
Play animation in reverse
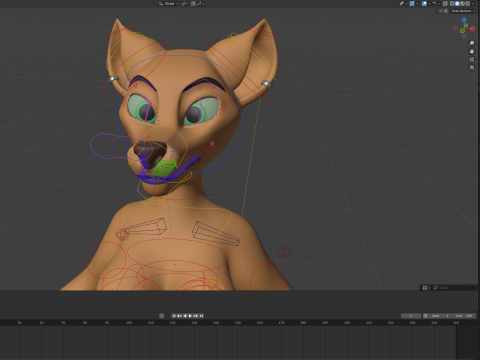[x=185, y=316]
